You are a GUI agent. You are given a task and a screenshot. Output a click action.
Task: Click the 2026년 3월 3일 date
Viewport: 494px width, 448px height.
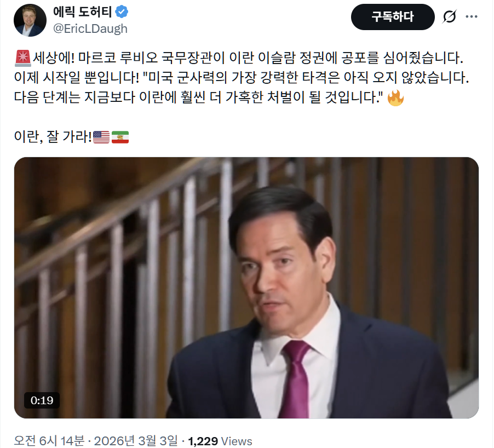point(136,440)
